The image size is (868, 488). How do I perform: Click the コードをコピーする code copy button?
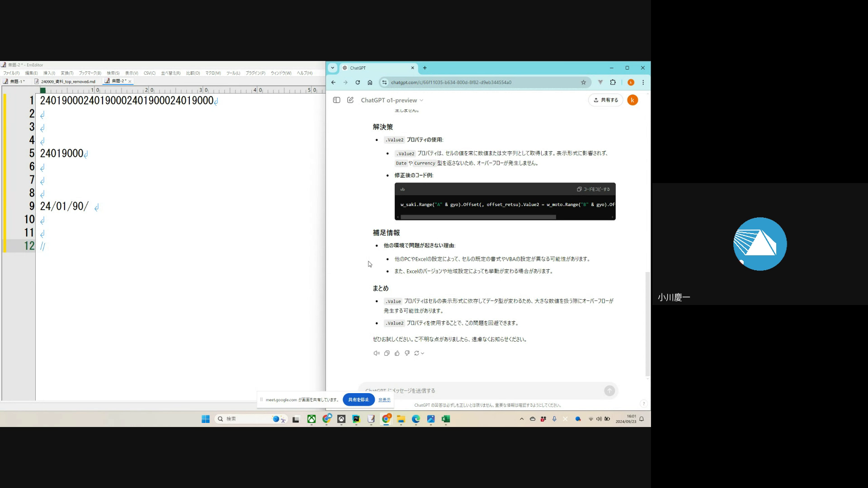(x=593, y=189)
